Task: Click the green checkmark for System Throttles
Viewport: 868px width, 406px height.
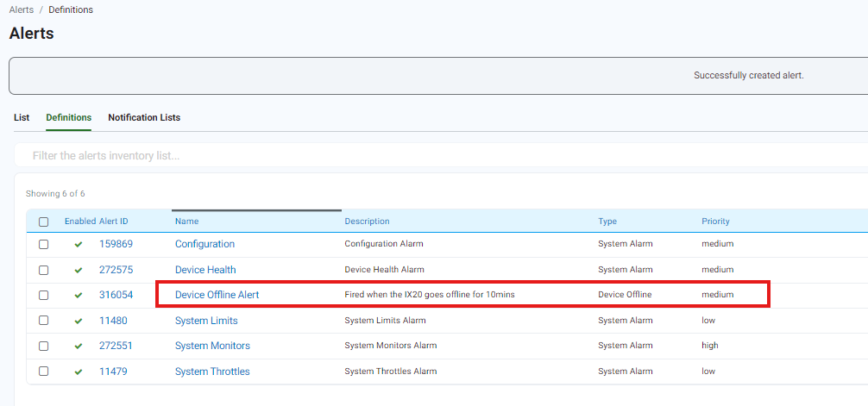Action: 79,372
